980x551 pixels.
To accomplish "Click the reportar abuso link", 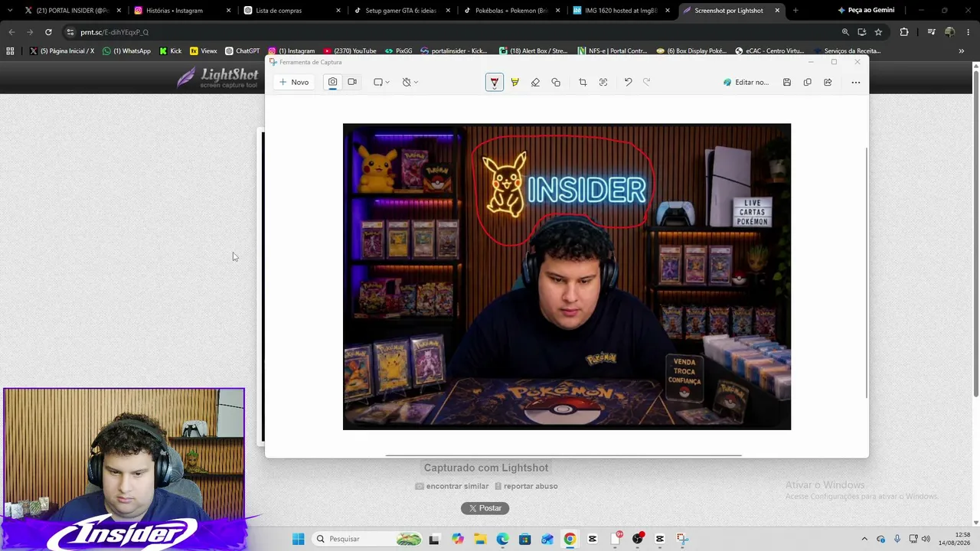I will pyautogui.click(x=526, y=486).
